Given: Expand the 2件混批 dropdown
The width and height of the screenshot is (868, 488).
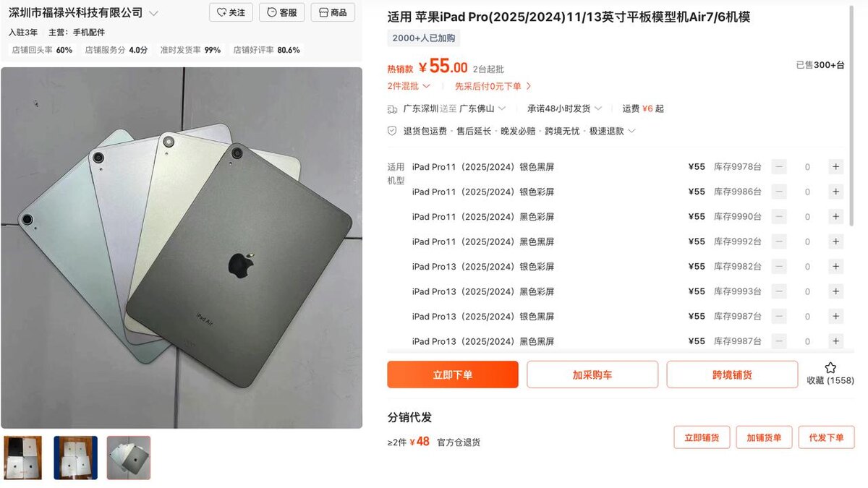Looking at the screenshot, I should [409, 86].
